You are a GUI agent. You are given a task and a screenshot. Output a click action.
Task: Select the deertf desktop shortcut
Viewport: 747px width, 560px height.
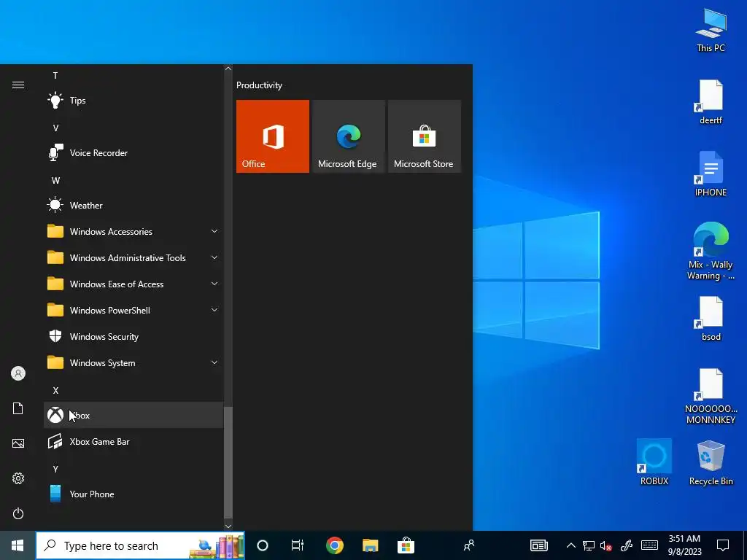click(711, 102)
